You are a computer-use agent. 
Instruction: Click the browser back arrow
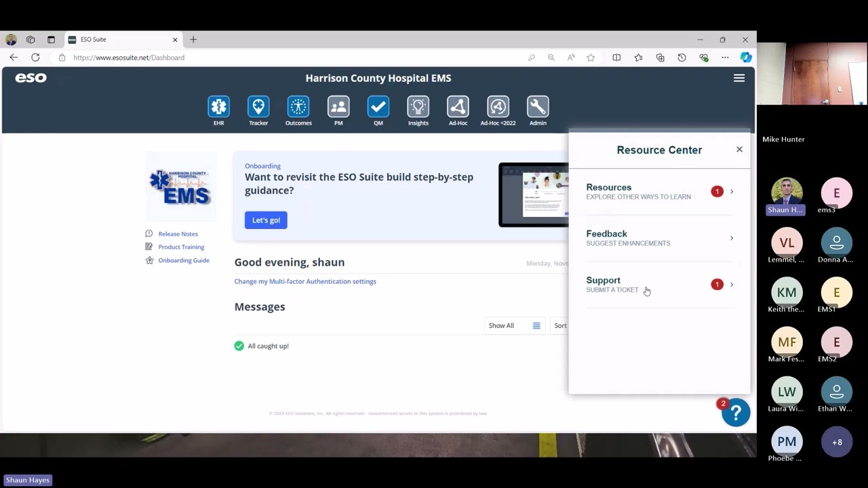click(x=14, y=58)
